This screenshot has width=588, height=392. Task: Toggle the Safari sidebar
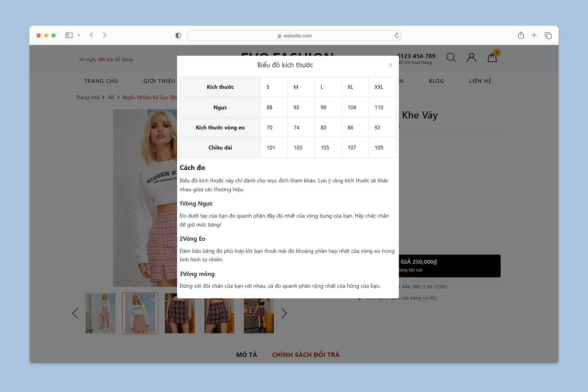(x=69, y=35)
